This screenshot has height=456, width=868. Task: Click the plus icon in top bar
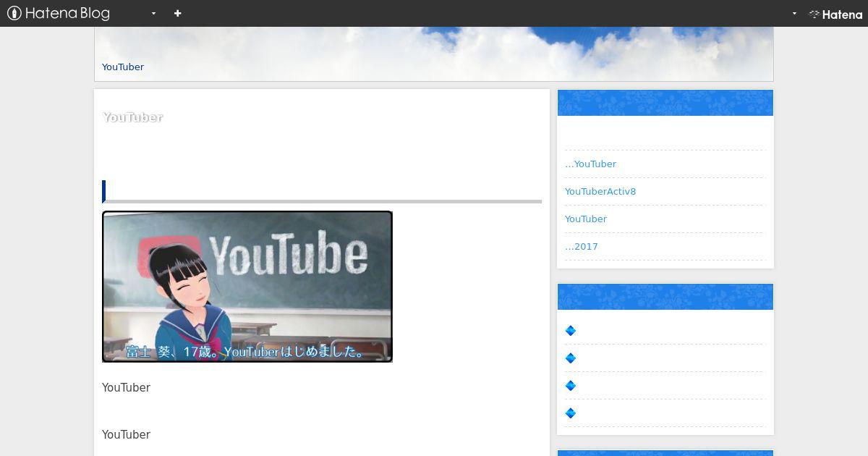pyautogui.click(x=178, y=13)
